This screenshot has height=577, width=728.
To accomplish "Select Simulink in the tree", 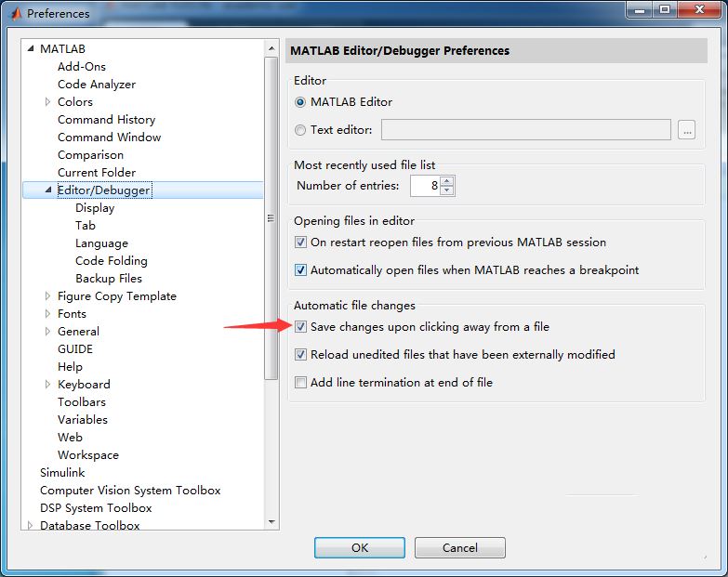I will (62, 473).
